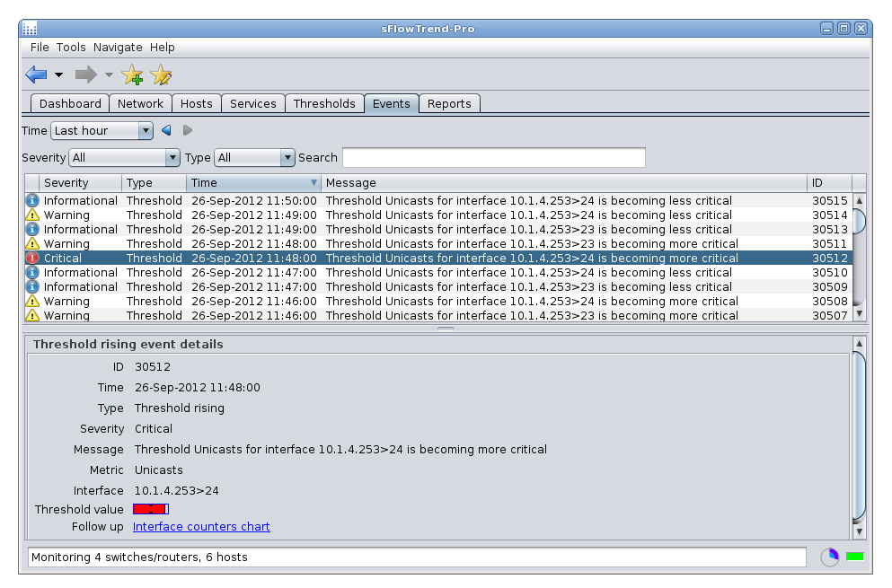Click the green status indicator icon
The image size is (892, 588).
pos(854,557)
